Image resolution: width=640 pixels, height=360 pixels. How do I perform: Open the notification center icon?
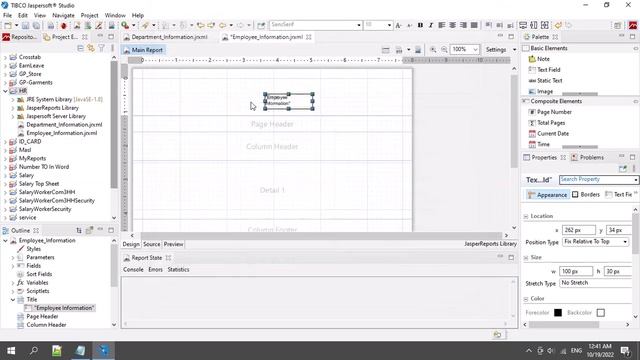(x=625, y=351)
